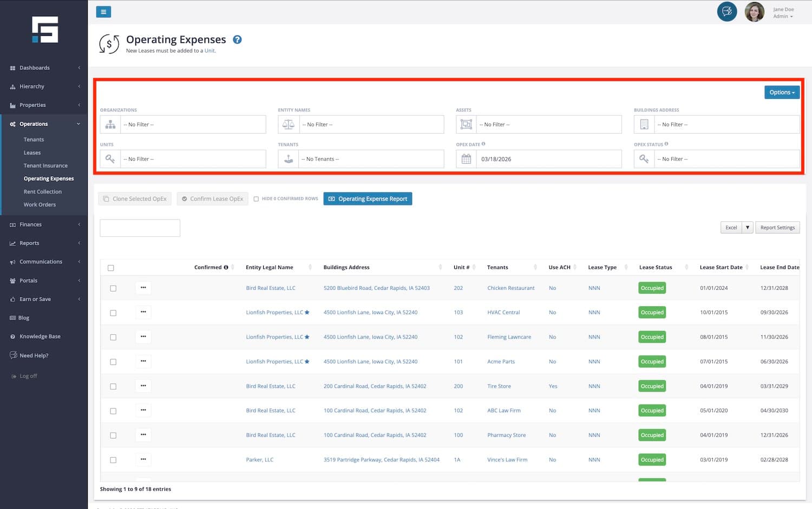The width and height of the screenshot is (812, 509).
Task: Click the Operating Expense Report button
Action: pyautogui.click(x=368, y=199)
